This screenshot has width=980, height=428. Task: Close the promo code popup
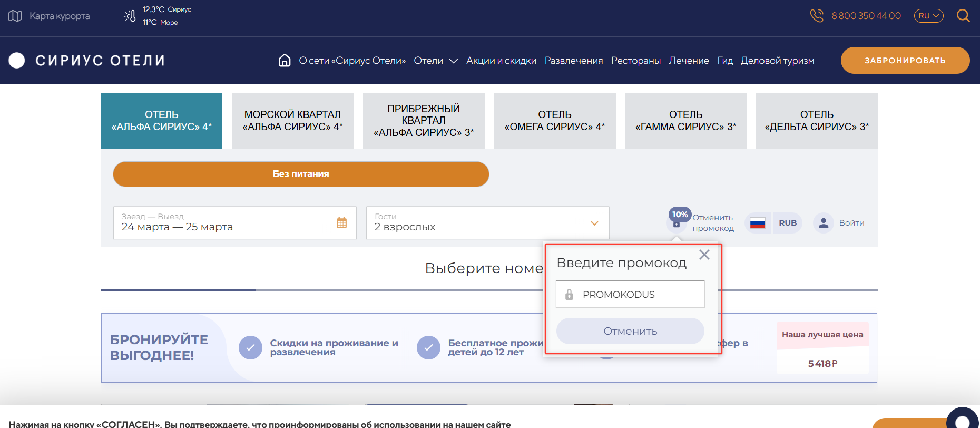click(704, 255)
